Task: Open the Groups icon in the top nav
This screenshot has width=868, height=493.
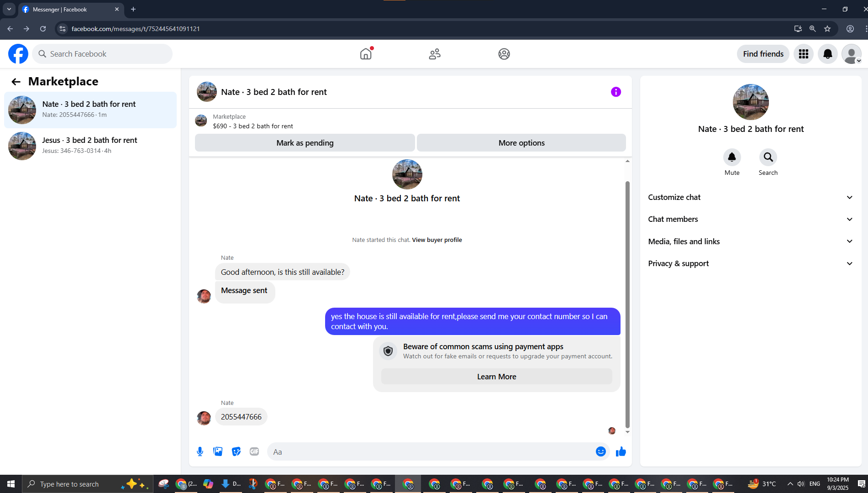Action: [504, 54]
